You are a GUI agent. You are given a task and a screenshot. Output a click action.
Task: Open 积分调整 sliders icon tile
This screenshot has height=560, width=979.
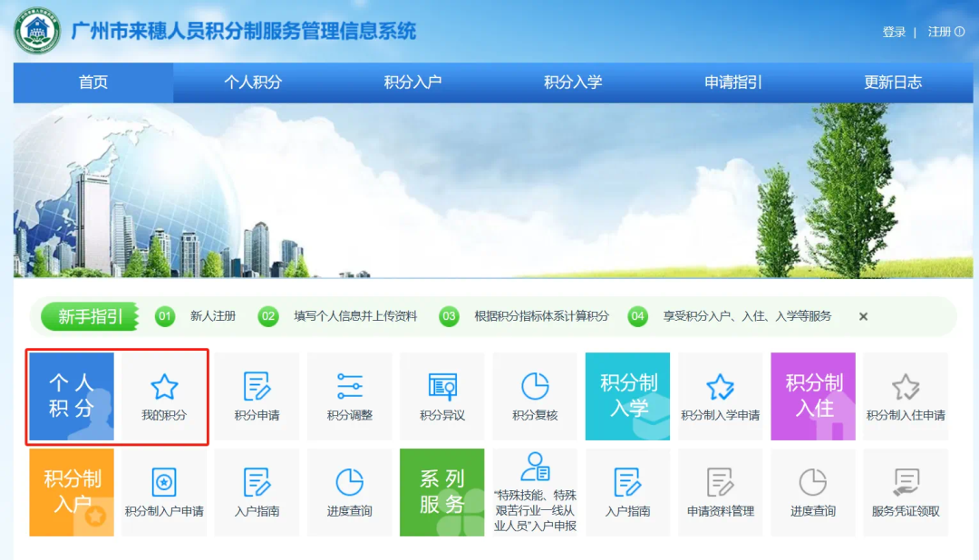coord(349,395)
